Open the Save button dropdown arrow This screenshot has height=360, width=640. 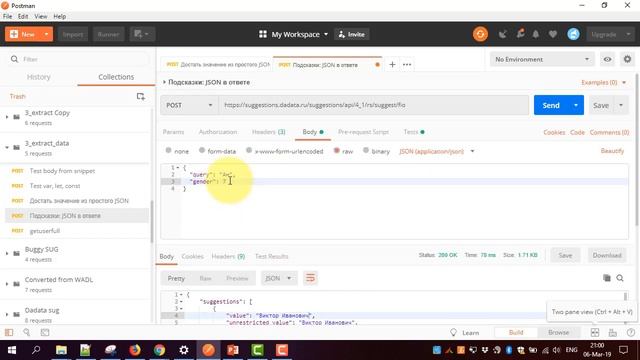(x=621, y=105)
